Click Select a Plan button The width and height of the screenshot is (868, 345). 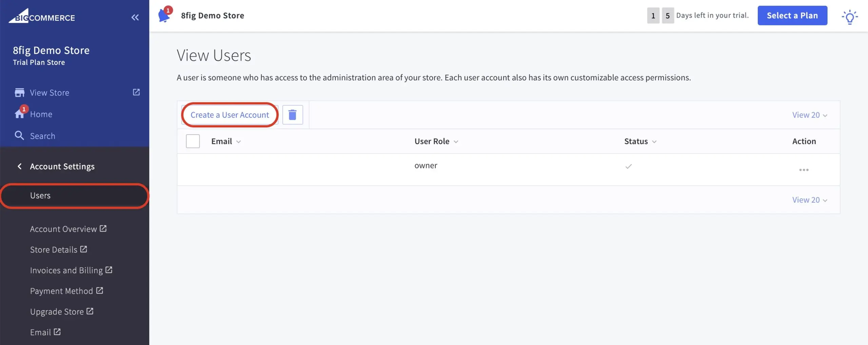792,16
